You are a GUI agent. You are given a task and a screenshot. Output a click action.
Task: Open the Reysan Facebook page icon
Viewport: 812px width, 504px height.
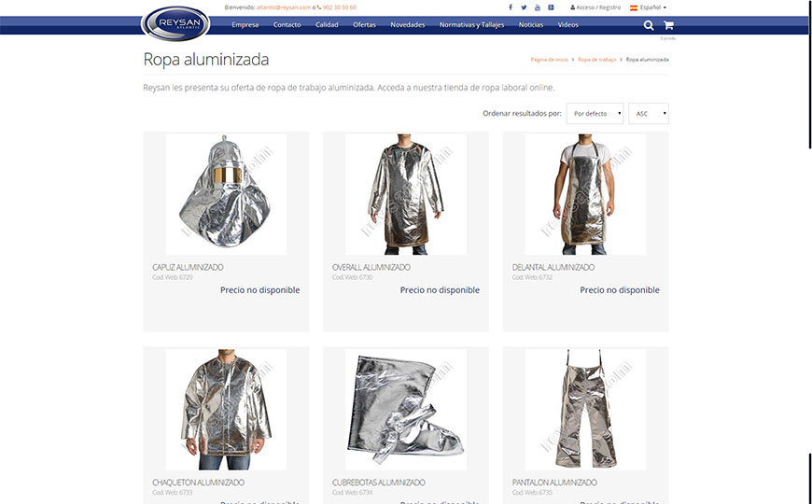coord(511,7)
